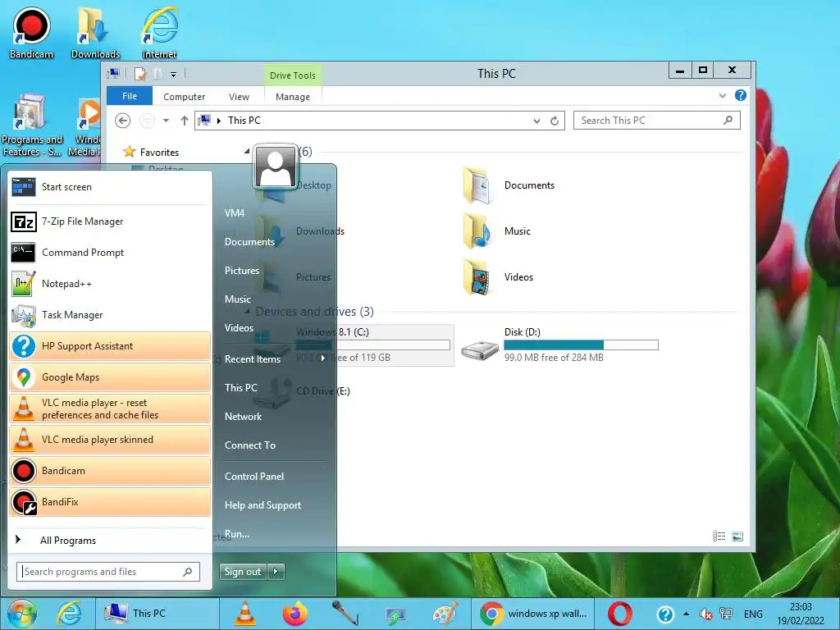Open Opera from the taskbar

[x=620, y=614]
